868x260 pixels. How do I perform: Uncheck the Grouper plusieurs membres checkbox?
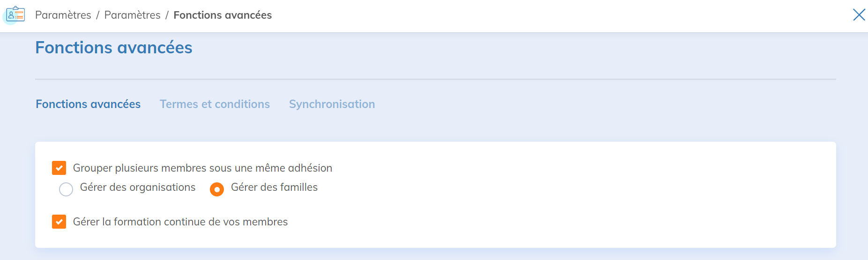tap(59, 168)
